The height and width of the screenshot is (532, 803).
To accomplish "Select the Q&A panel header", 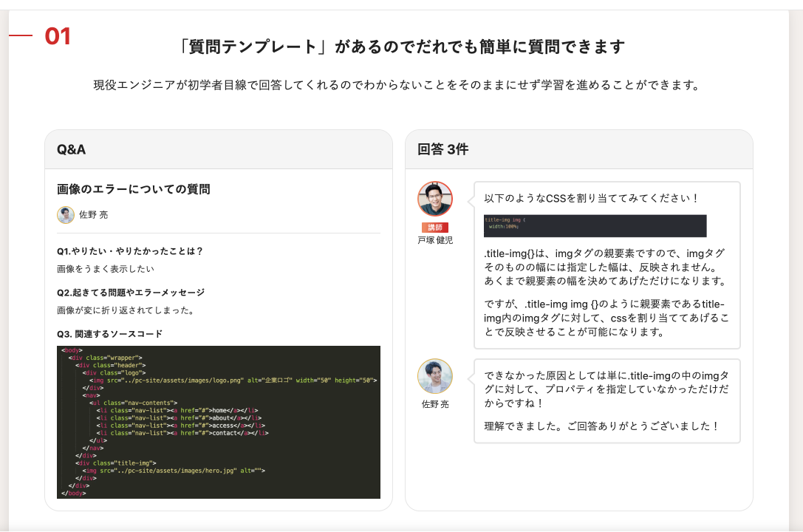I will point(219,149).
